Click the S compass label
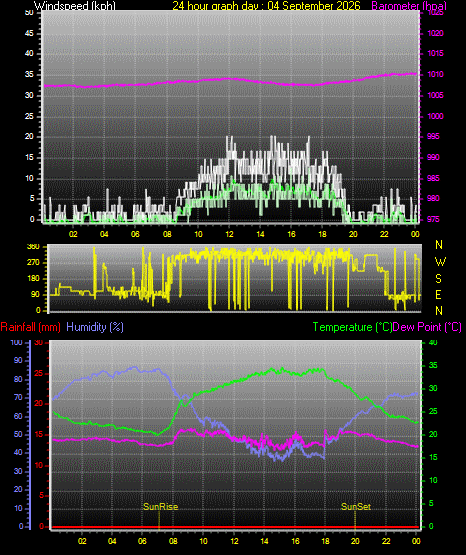The width and height of the screenshot is (466, 555). click(x=438, y=279)
